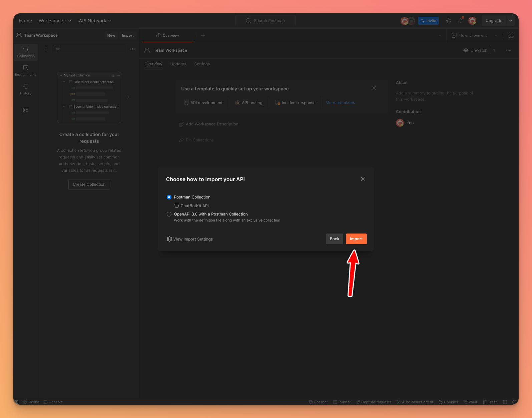Open the Environments sidebar panel
The image size is (532, 418).
pyautogui.click(x=26, y=71)
